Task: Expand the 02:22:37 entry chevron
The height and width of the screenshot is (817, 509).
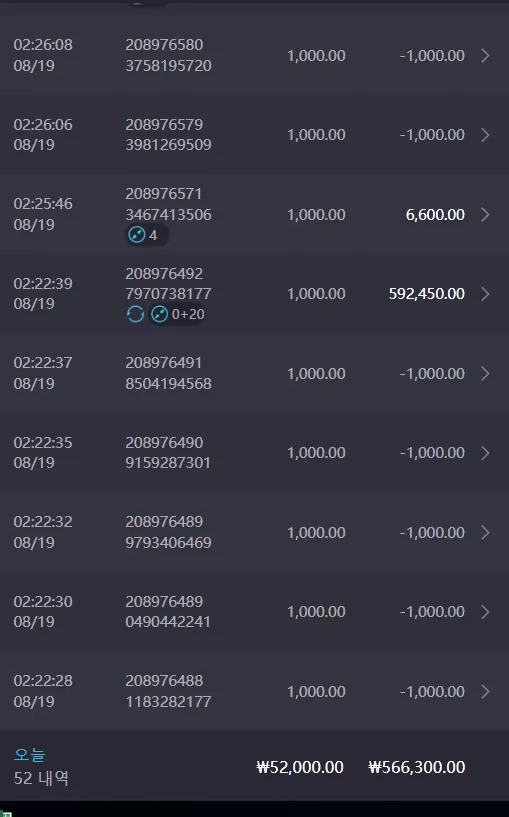Action: [x=485, y=374]
